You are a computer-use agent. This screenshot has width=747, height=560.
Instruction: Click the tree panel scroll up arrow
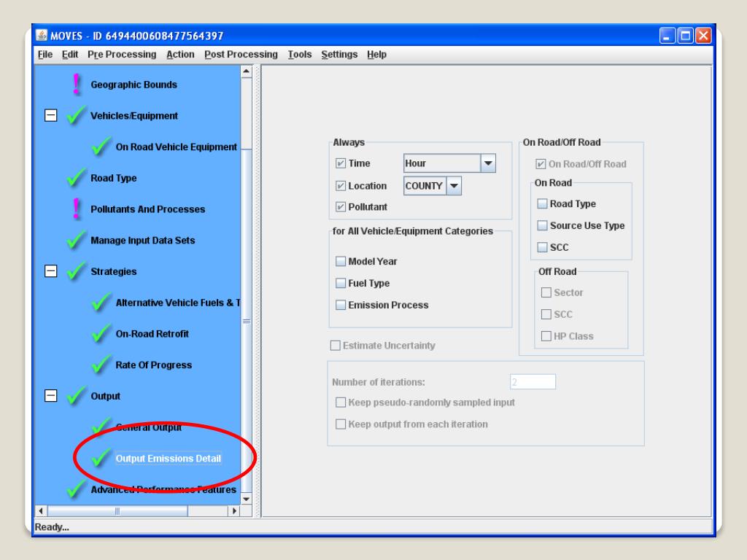[247, 71]
